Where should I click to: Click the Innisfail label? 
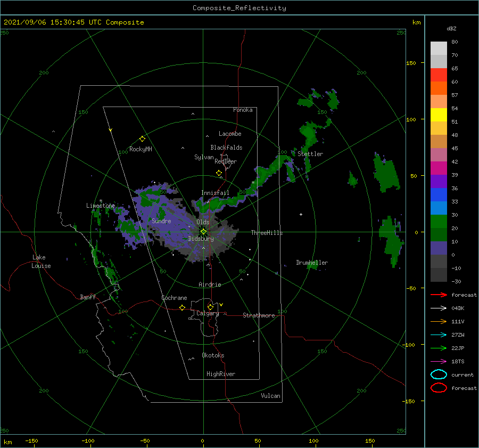[x=215, y=193]
